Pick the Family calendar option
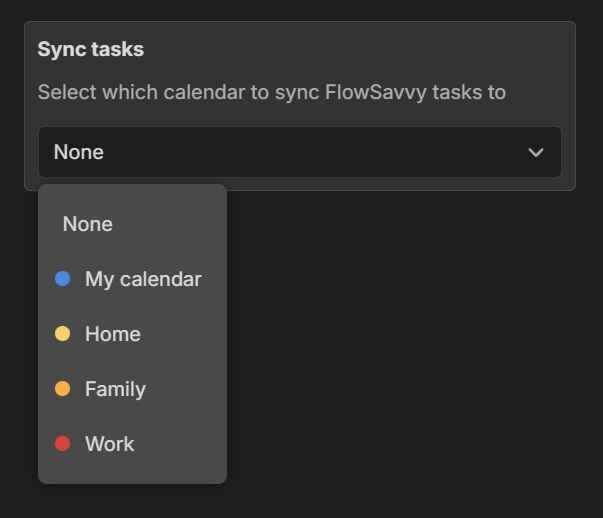The width and height of the screenshot is (603, 518). point(132,389)
